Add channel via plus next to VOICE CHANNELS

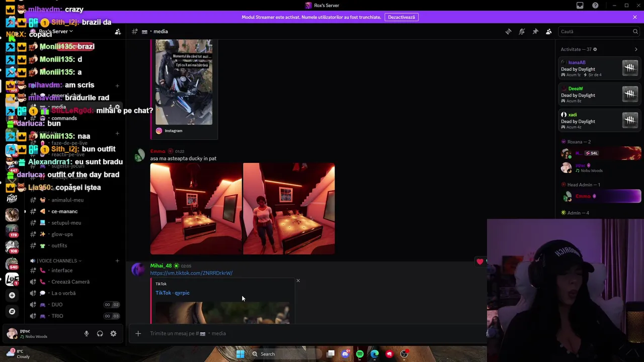[117, 260]
